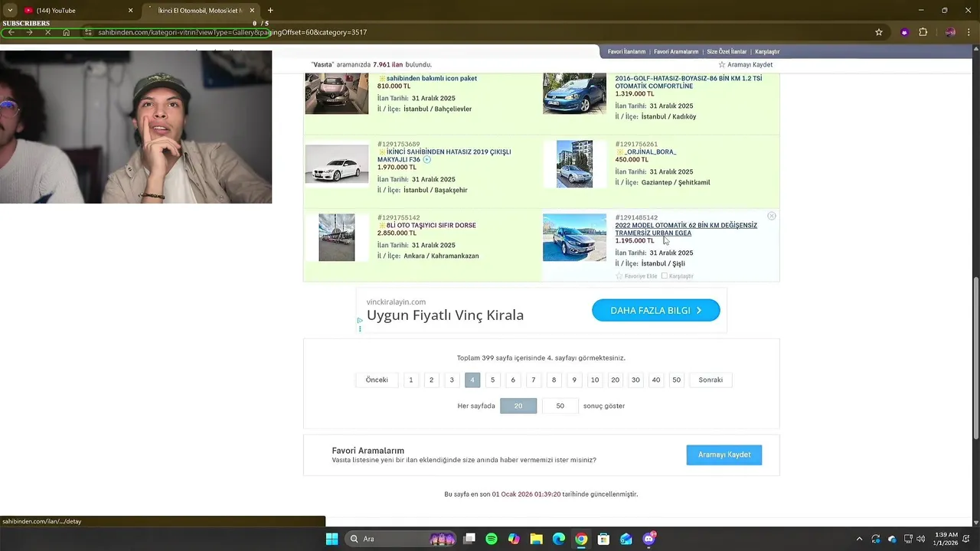
Task: Open the ad info arrow icon
Action: click(x=360, y=321)
